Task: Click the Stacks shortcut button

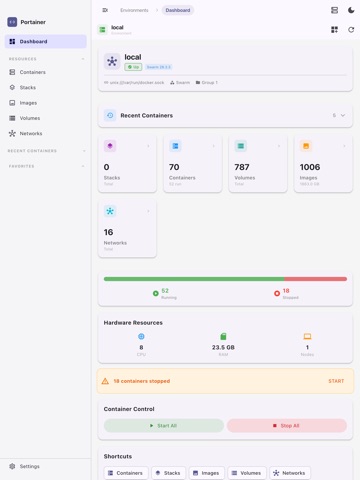Action: (x=169, y=473)
